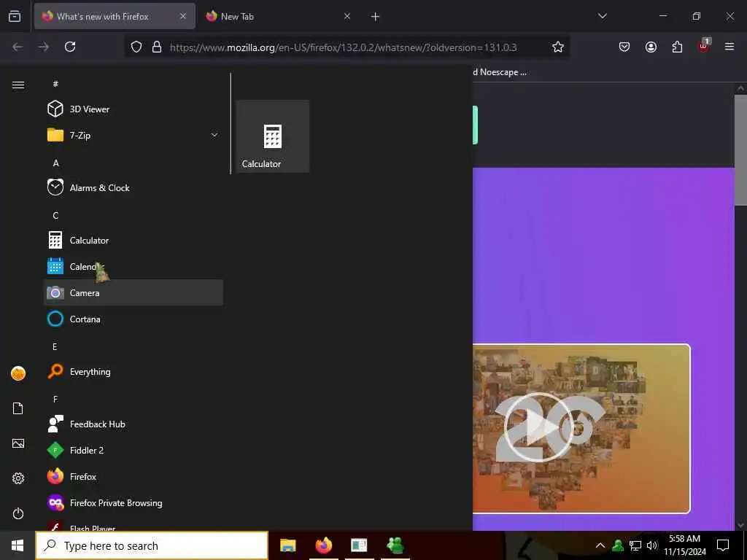This screenshot has width=747, height=560.
Task: Open the Extensions puzzle icon
Action: (x=677, y=47)
